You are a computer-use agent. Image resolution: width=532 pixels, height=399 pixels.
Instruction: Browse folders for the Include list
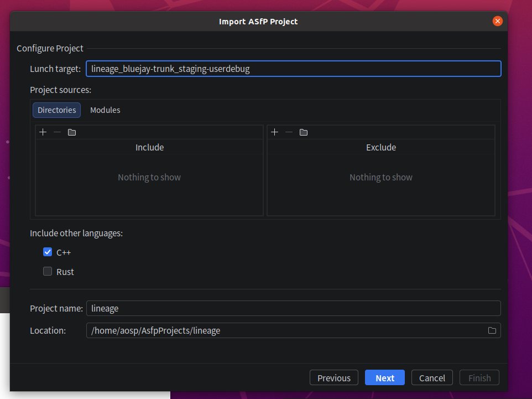(72, 132)
